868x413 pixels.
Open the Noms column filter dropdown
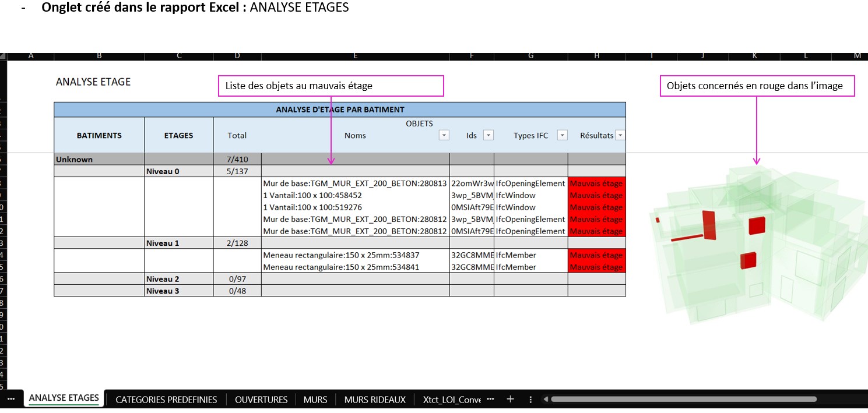pyautogui.click(x=444, y=135)
